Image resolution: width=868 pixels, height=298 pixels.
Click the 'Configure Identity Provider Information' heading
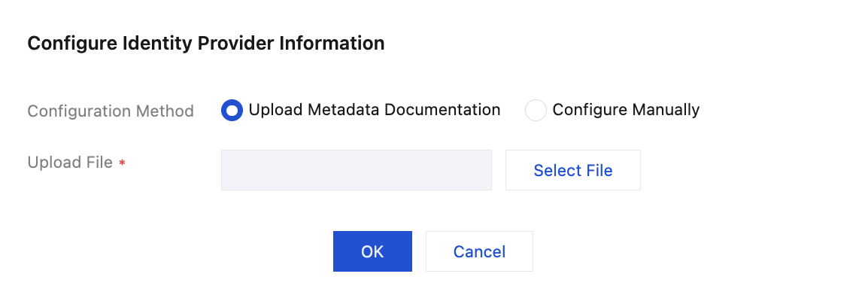point(206,43)
